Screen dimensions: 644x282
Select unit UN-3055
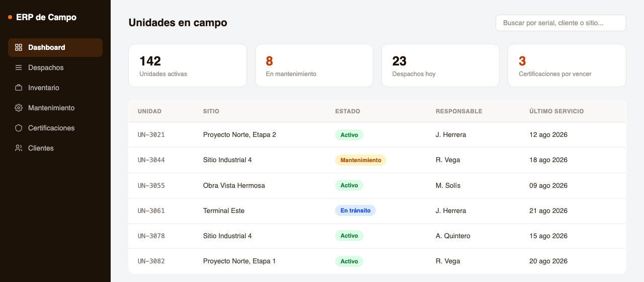click(151, 185)
